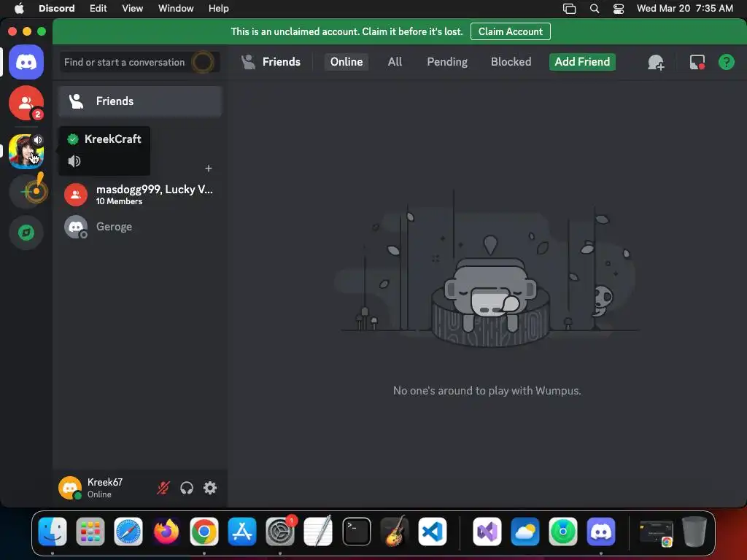Screen dimensions: 747x560
Task: Select Friends in the sidebar
Action: point(140,101)
